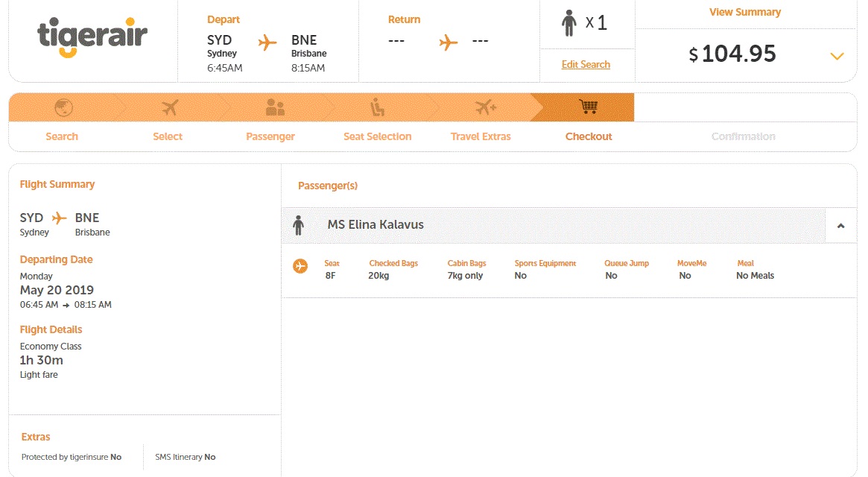
Task: Open the Confirmation step label
Action: pos(743,136)
